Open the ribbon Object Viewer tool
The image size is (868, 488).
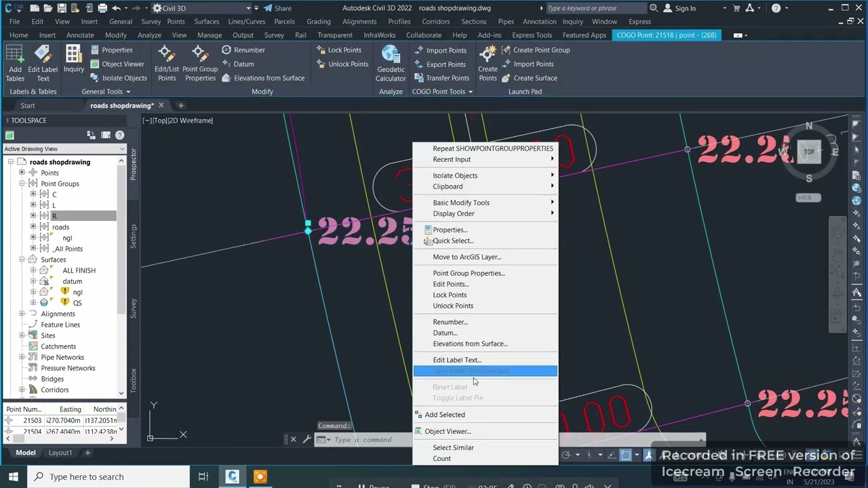click(117, 64)
